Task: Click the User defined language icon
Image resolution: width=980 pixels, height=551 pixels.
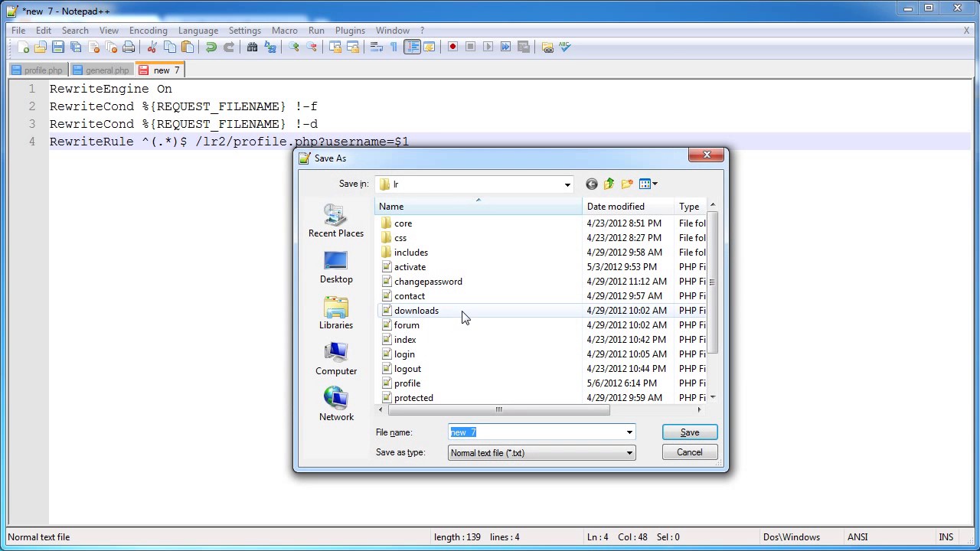Action: (430, 47)
